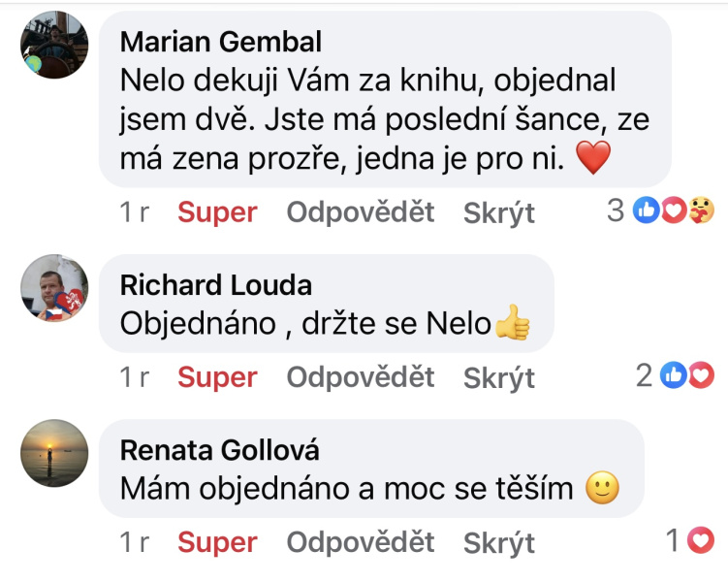Open reaction icons on Marian Gembal's comment
The width and height of the screenshot is (728, 582).
point(673,210)
